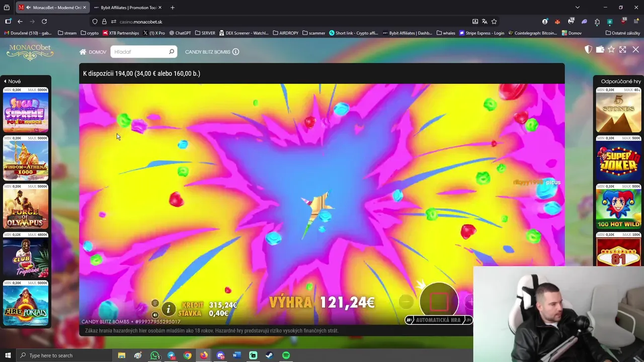Open the slot game menu icon

coord(155,303)
